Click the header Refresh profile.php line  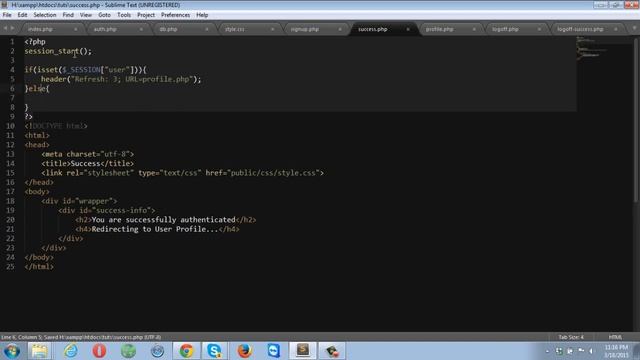click(x=121, y=79)
